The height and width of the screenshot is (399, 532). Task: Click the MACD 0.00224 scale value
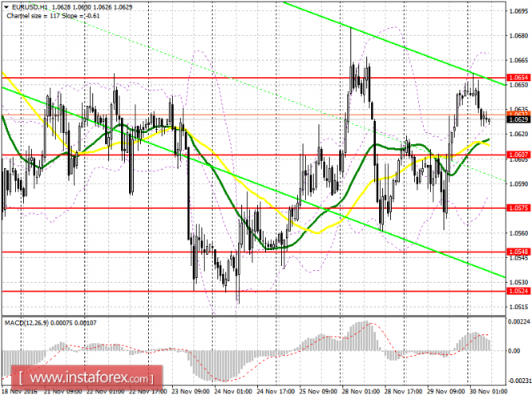pyautogui.click(x=519, y=322)
